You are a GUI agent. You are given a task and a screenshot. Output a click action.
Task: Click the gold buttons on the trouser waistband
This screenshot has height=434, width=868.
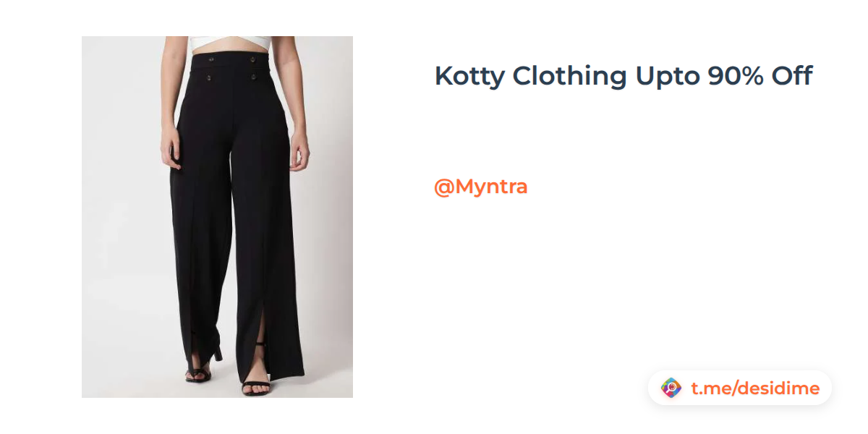[x=232, y=66]
